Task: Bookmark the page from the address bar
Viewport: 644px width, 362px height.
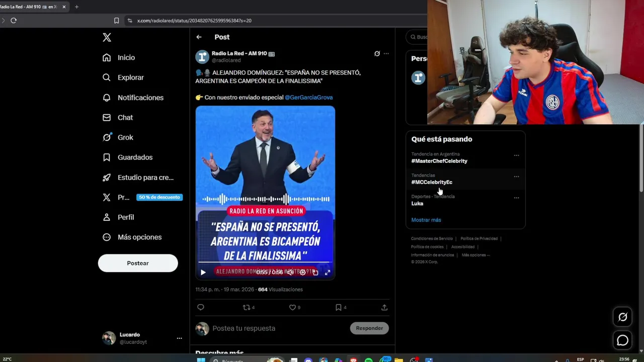Action: (116, 21)
